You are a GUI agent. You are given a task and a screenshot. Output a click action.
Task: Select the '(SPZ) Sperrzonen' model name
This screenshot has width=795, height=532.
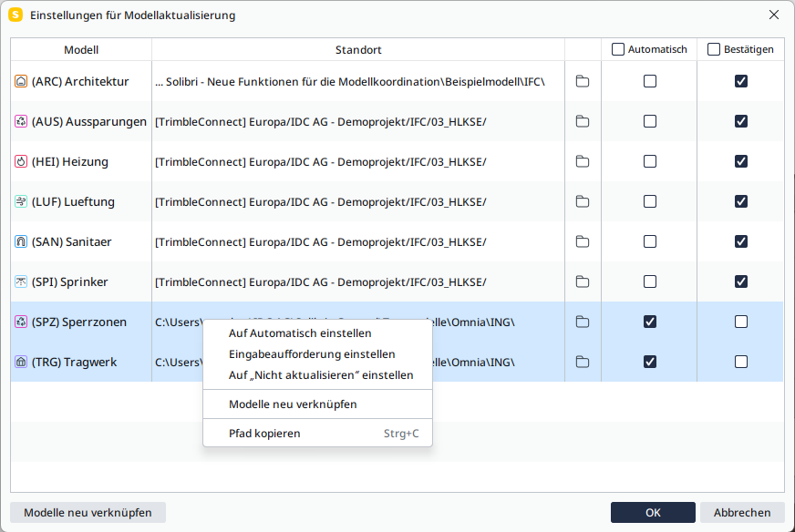coord(79,322)
